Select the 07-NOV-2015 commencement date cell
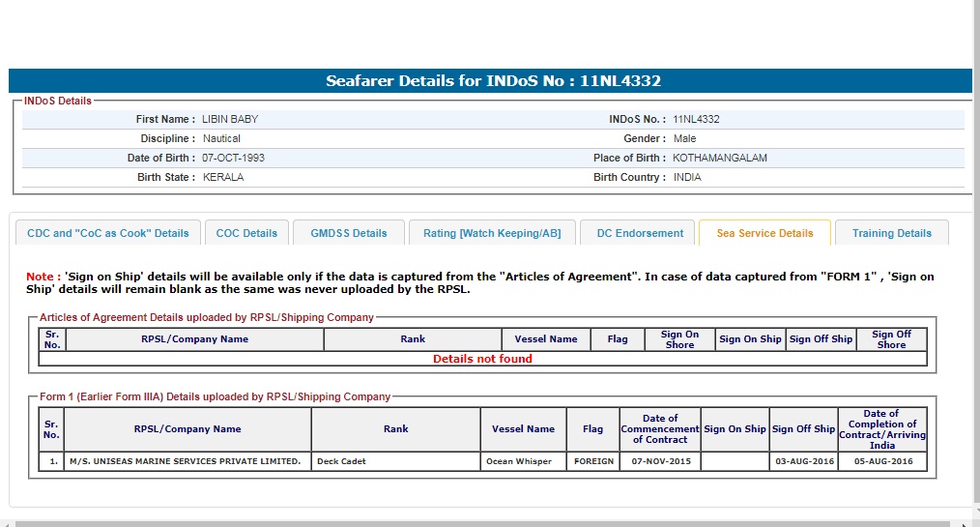The height and width of the screenshot is (527, 980). [659, 461]
